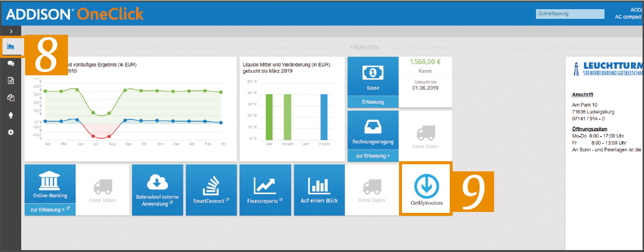This screenshot has width=644, height=252.
Task: Click the ADDISON OneClick logo
Action: click(75, 14)
